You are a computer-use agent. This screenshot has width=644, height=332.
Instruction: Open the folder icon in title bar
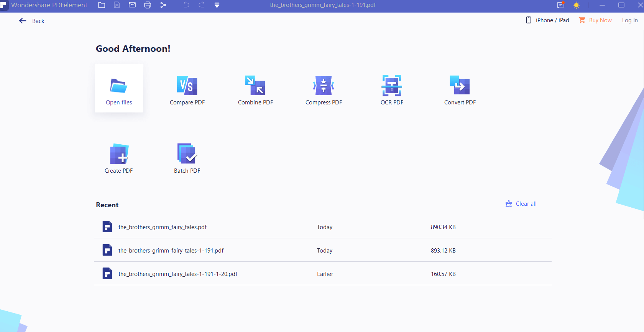point(102,5)
